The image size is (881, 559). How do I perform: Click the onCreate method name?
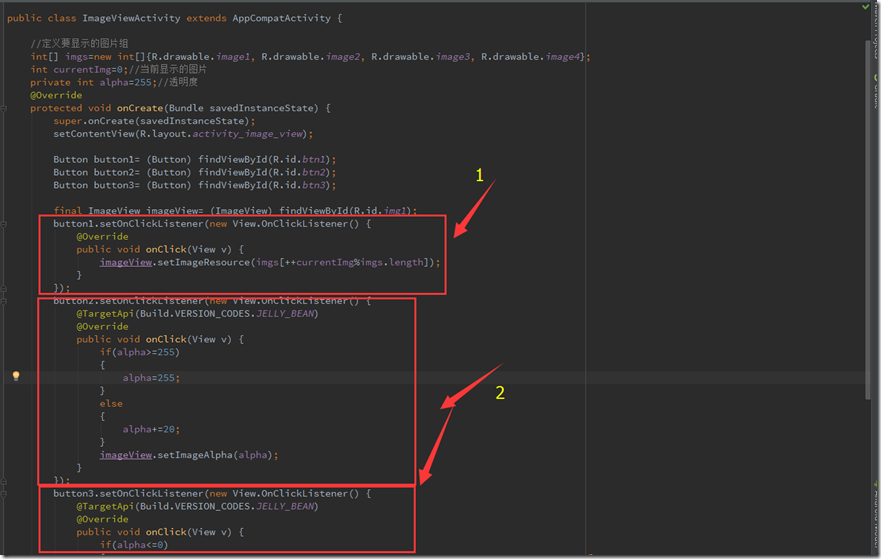pyautogui.click(x=139, y=108)
